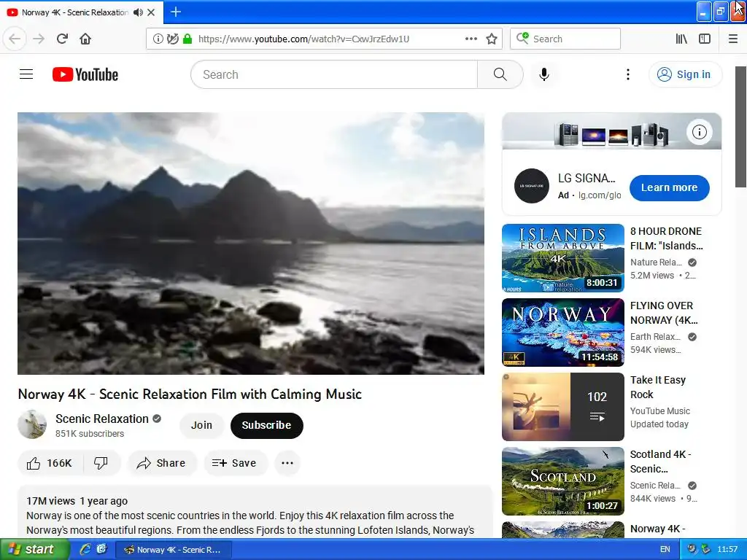The height and width of the screenshot is (560, 747).
Task: Open the Firefox hamburger menu
Action: [733, 39]
